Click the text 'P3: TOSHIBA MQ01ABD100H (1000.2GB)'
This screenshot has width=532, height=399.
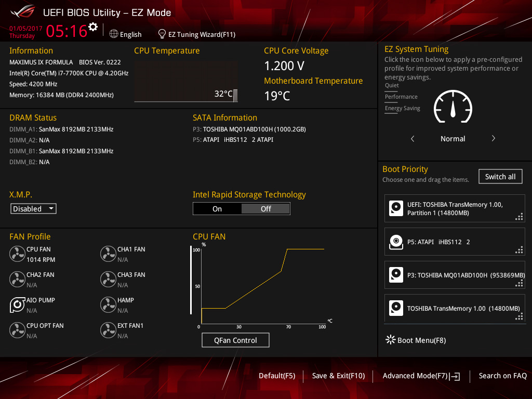coord(249,129)
